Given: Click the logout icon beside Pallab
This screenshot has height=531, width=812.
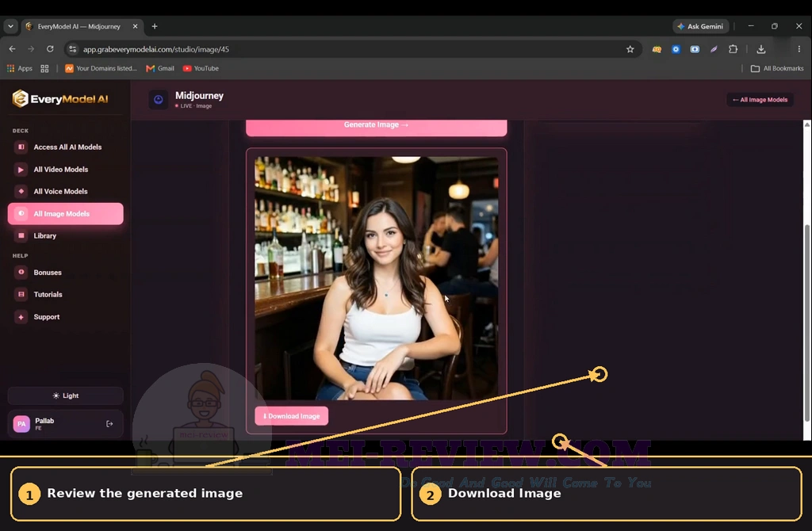Looking at the screenshot, I should pyautogui.click(x=109, y=424).
